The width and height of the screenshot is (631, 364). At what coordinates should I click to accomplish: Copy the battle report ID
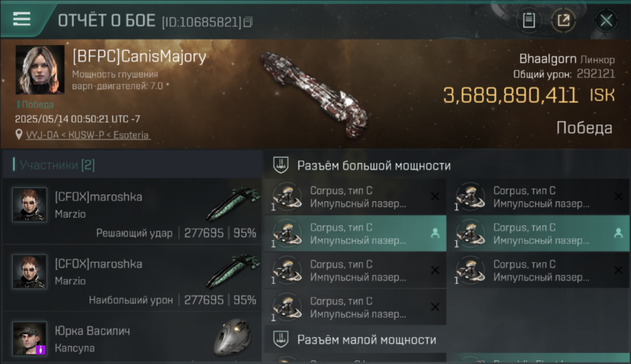point(248,22)
